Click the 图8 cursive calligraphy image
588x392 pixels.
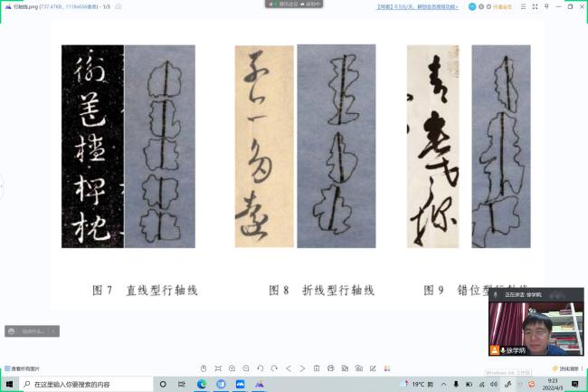pos(264,147)
